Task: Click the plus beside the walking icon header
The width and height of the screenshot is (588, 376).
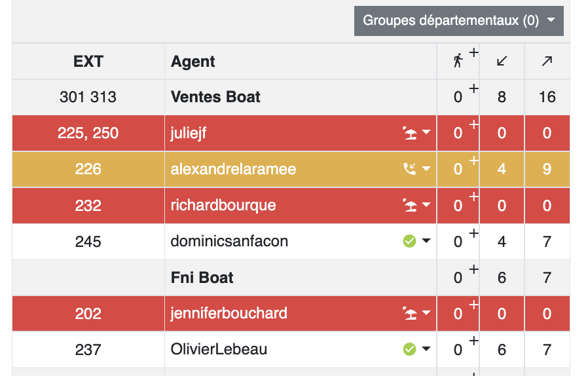Action: pos(473,52)
